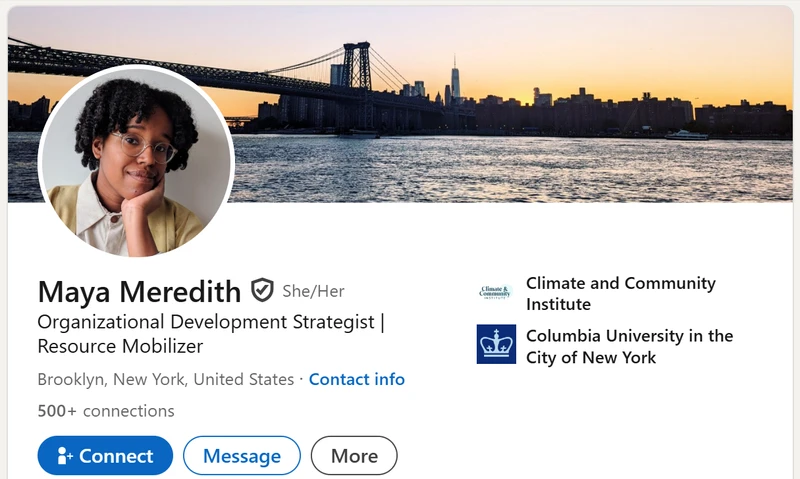This screenshot has width=800, height=479.
Task: Click the Brooklyn, New York location text
Action: tap(165, 379)
